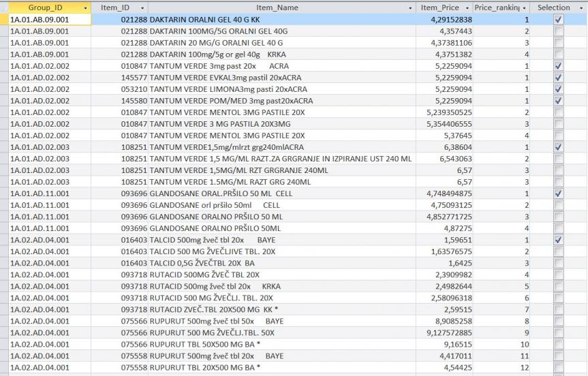
Task: Expand the Item_Name column filter dropdown
Action: [x=410, y=8]
